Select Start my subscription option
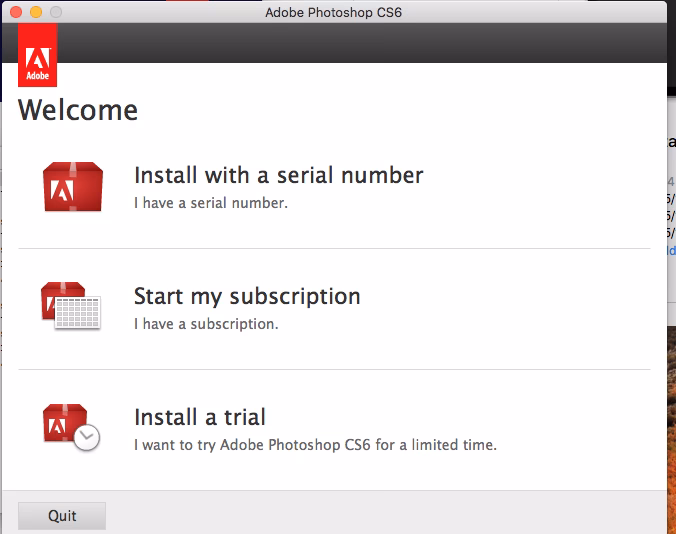Viewport: 676px width, 534px height. coord(247,297)
